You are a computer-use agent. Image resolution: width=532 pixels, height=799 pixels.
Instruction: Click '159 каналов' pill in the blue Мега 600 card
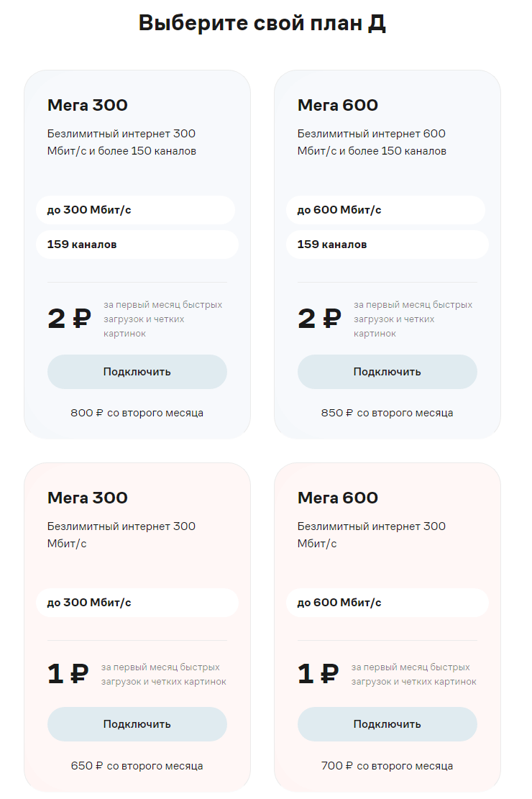[387, 245]
